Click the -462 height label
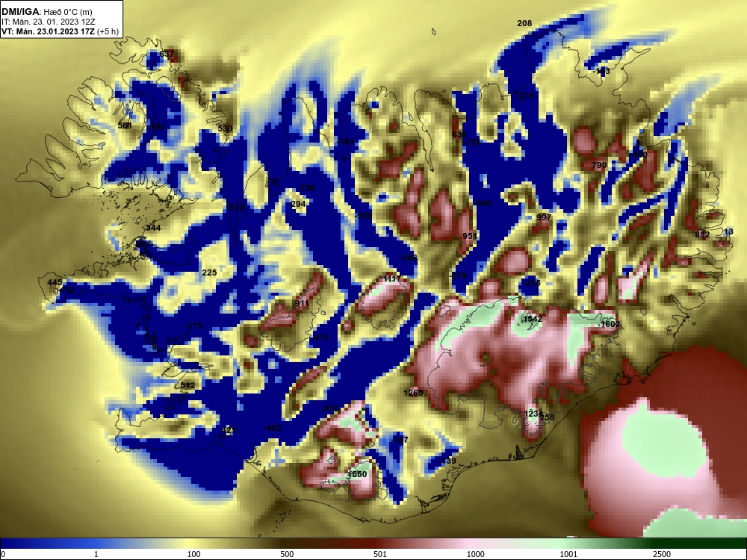Viewport: 747px width, 560px height. [273, 428]
